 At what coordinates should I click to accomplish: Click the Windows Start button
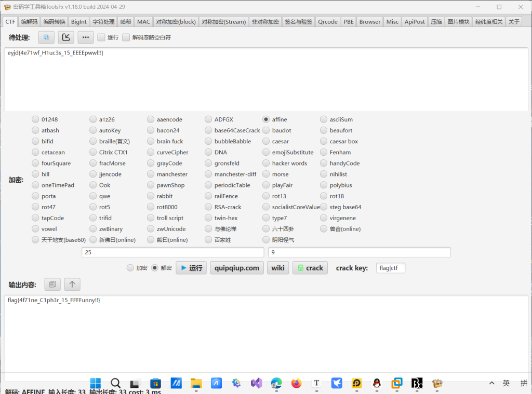(x=96, y=383)
